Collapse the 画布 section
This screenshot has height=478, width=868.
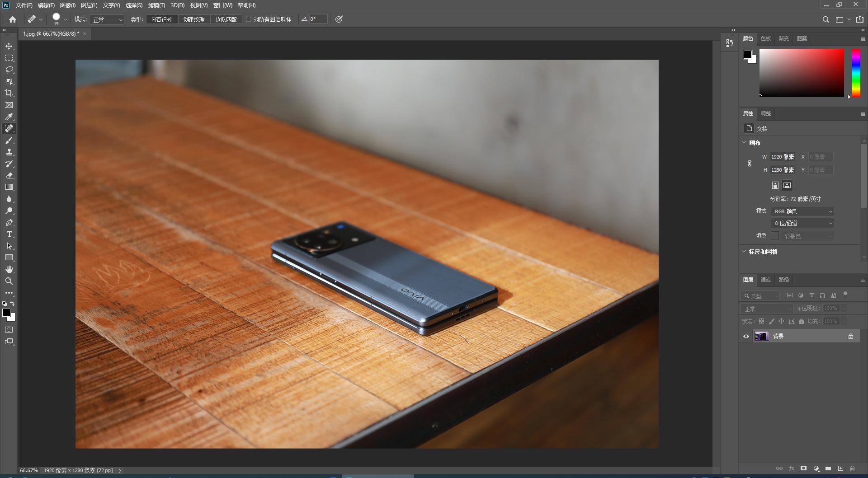[745, 142]
